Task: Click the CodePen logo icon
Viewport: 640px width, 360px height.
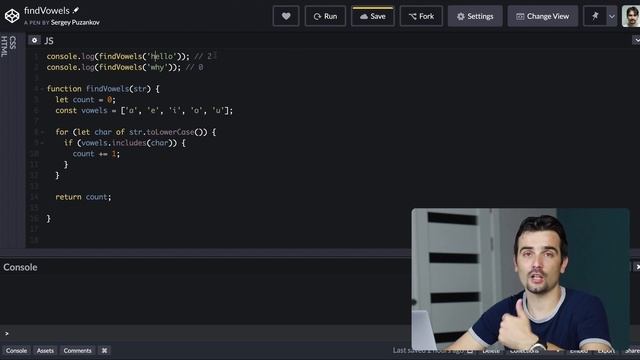Action: coord(12,16)
